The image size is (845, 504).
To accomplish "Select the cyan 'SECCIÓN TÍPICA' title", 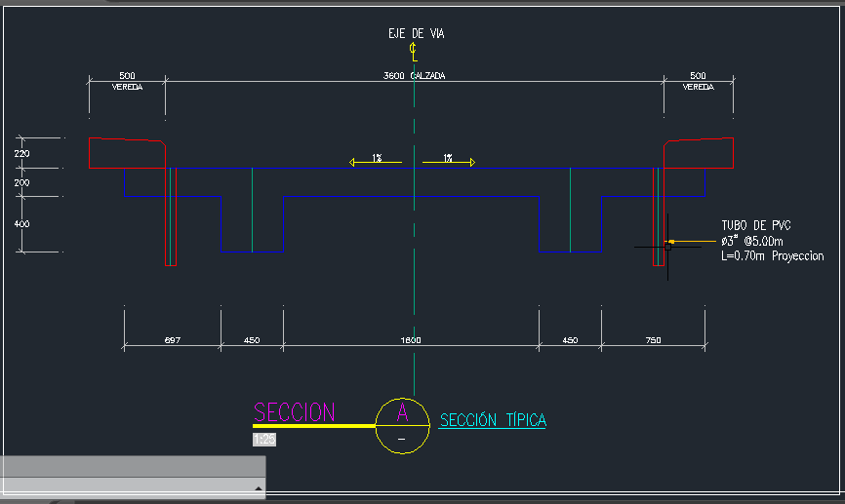I will (493, 420).
